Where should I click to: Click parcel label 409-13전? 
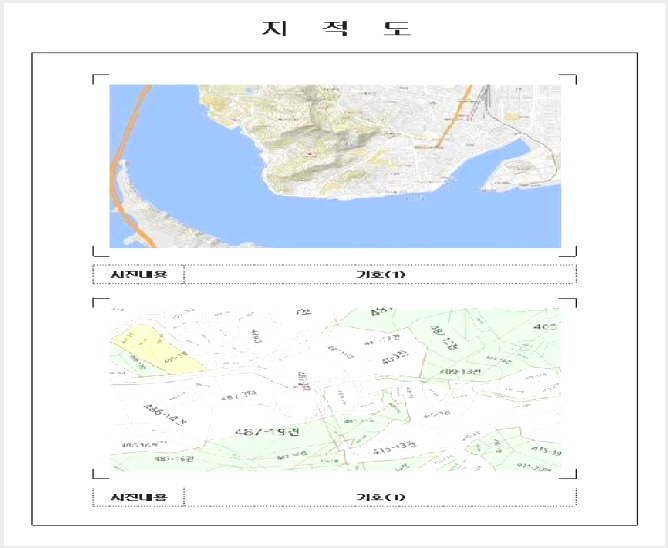[x=461, y=372]
